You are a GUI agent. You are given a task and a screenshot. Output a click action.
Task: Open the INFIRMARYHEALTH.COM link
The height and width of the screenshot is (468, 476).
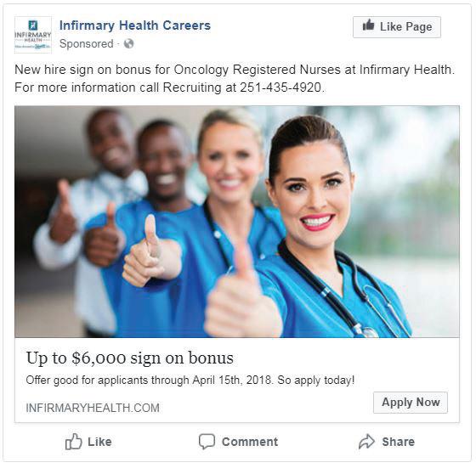93,408
